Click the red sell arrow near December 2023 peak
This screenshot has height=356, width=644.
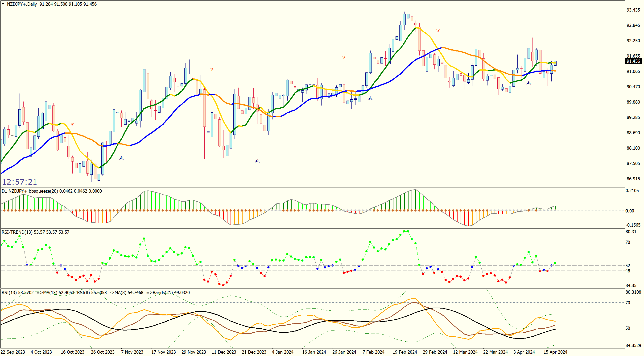[x=212, y=69]
